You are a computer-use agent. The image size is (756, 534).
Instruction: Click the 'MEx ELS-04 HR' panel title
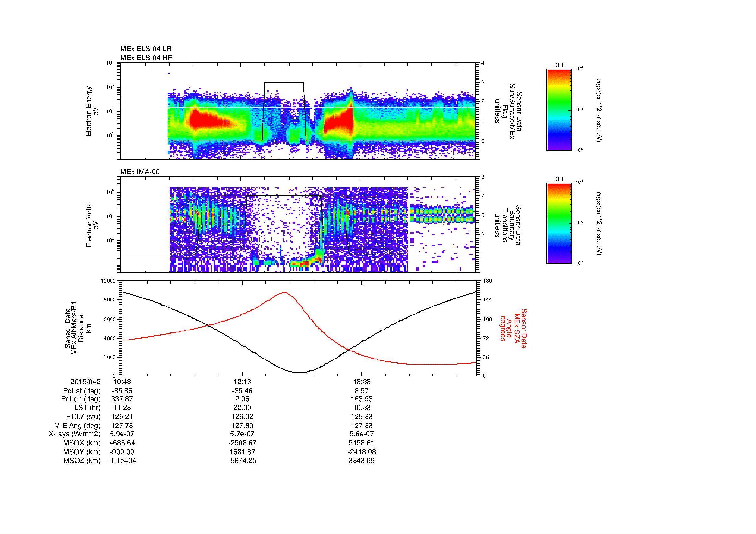146,58
